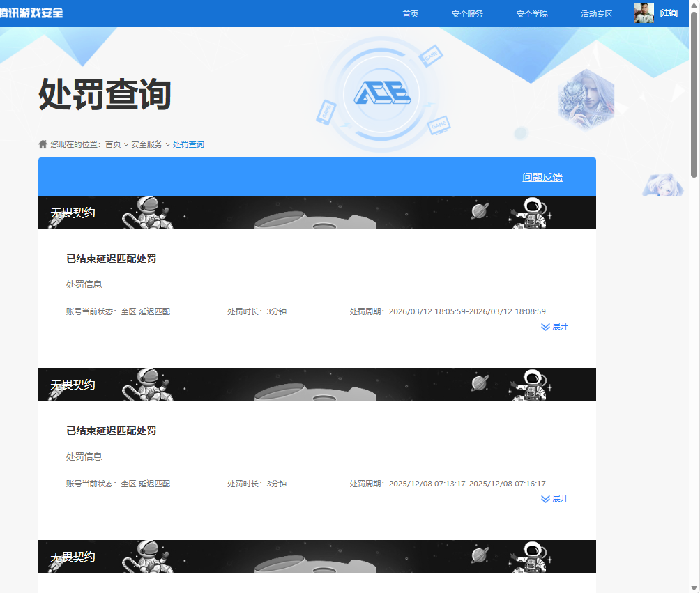Click the user avatar in header
The height and width of the screenshot is (593, 700).
click(644, 13)
